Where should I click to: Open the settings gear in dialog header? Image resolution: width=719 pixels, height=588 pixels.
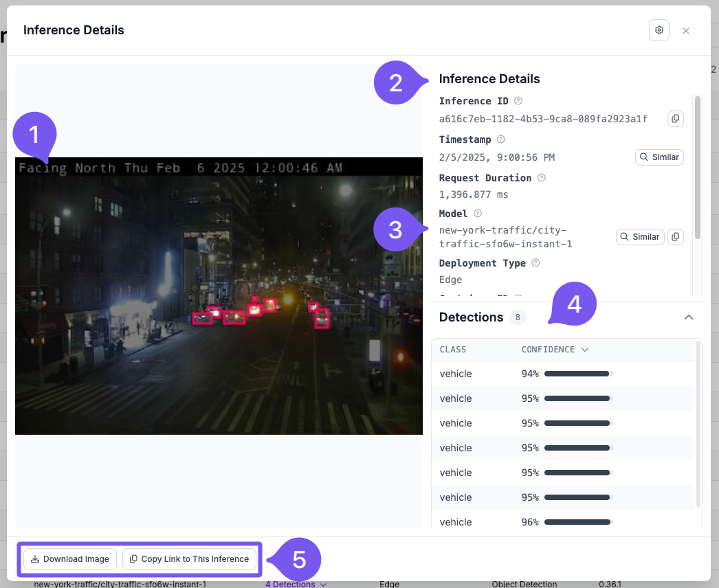click(659, 30)
